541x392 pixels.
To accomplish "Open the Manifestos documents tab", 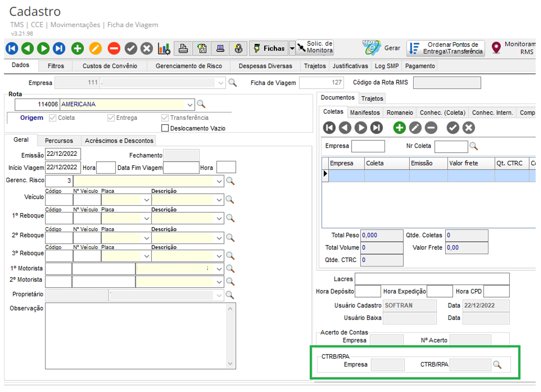I will tap(365, 113).
